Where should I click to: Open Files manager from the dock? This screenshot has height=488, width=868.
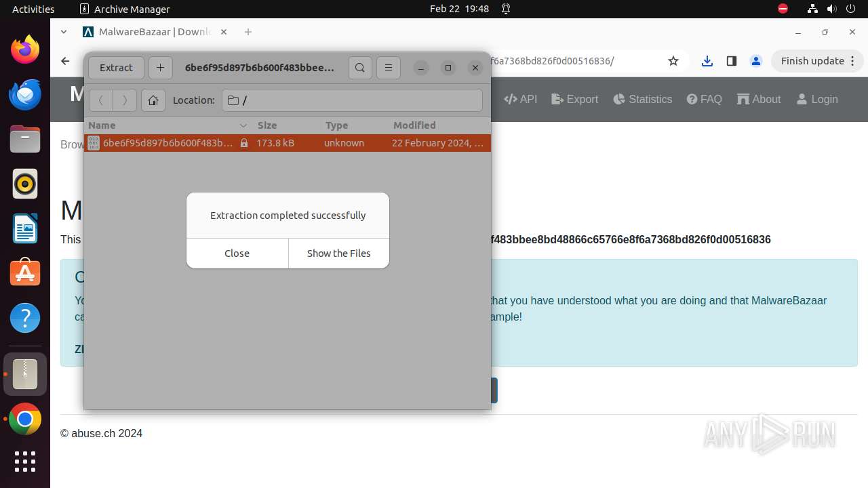(25, 139)
